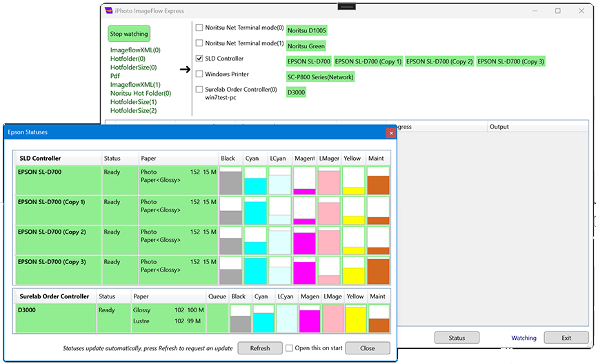Click EPSON SL-D700 (Copy 1) printer tag
The width and height of the screenshot is (596, 364).
coord(368,61)
